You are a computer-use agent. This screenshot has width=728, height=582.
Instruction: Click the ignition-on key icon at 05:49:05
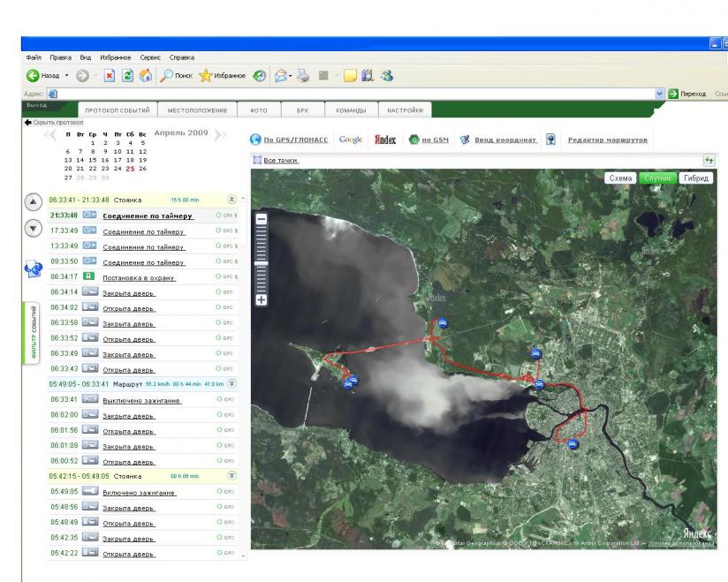pos(91,491)
